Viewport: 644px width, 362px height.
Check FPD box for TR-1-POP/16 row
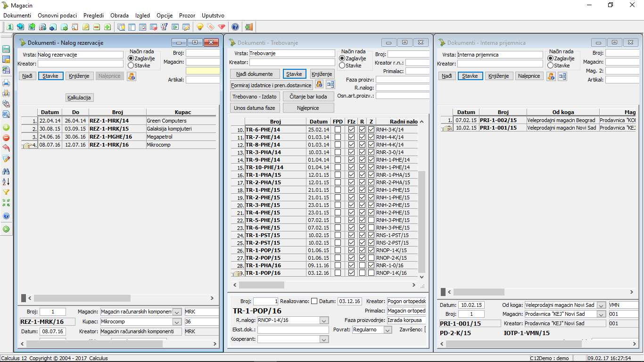tap(338, 273)
